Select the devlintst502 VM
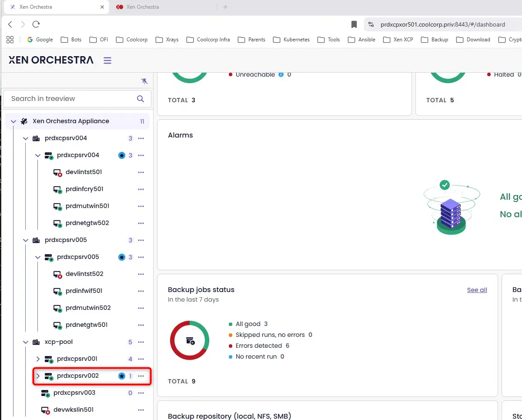 point(84,274)
